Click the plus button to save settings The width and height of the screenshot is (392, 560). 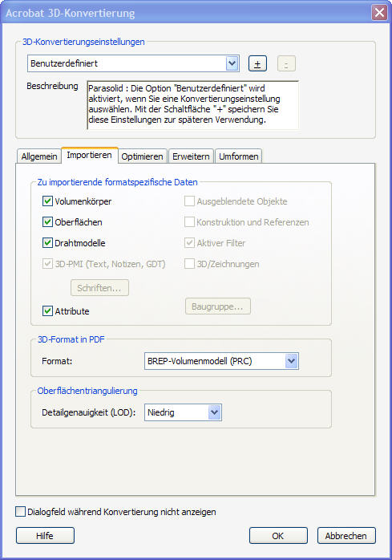click(x=257, y=63)
